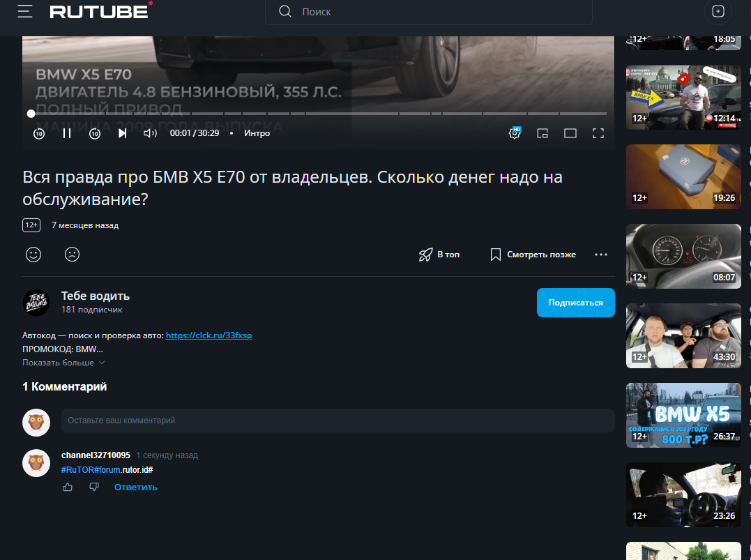Viewport: 751px width, 560px height.
Task: Mute the video volume
Action: point(151,133)
